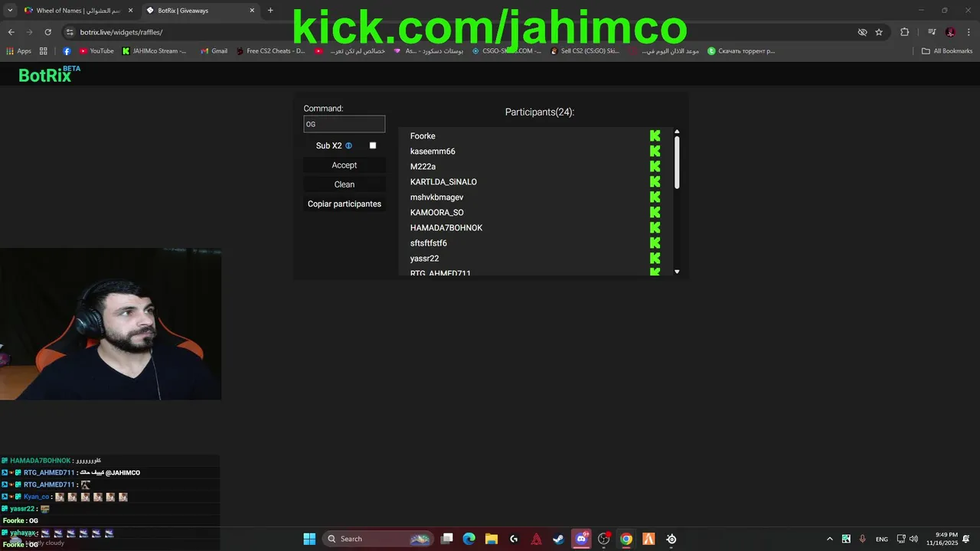Show hidden system tray icons chevron
980x551 pixels.
tap(829, 539)
